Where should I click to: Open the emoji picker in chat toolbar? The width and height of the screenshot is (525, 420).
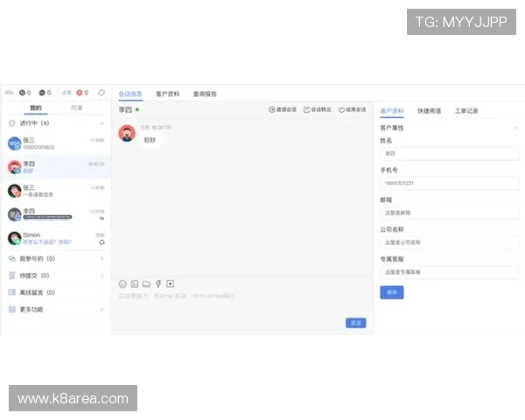click(122, 284)
